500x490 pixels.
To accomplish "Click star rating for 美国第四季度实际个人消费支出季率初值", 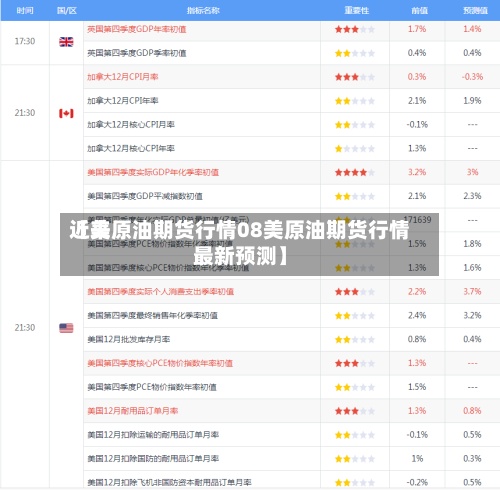I will (355, 292).
